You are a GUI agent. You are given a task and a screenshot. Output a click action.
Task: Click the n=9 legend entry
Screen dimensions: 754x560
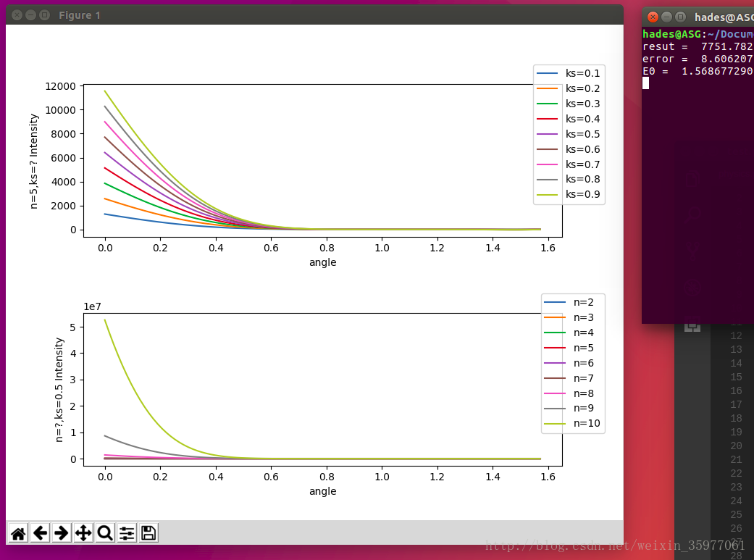569,408
